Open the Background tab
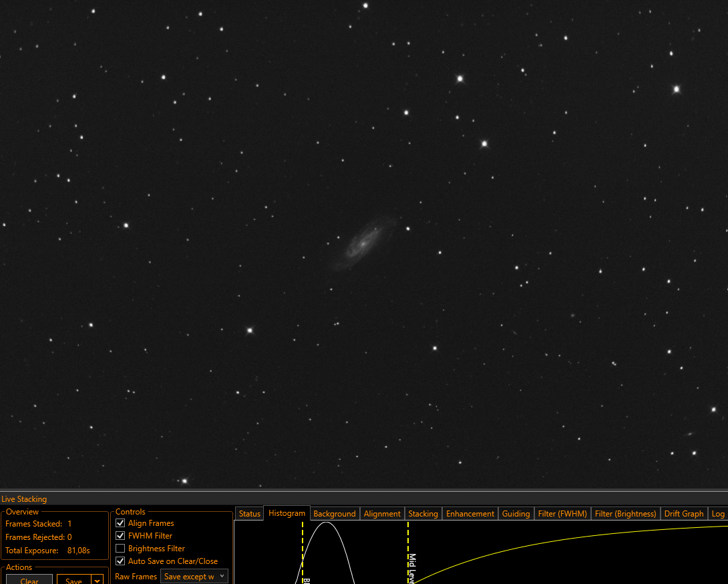The image size is (728, 584). click(x=335, y=514)
